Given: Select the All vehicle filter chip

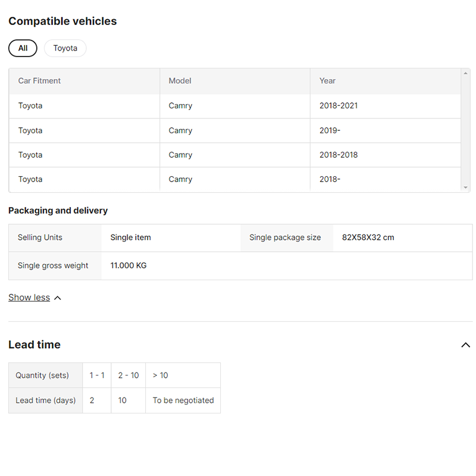Looking at the screenshot, I should point(23,48).
